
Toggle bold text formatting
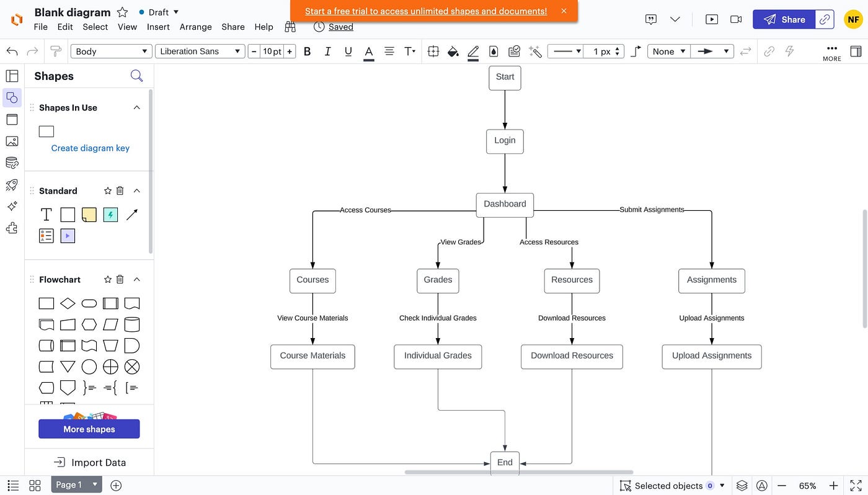coord(307,51)
